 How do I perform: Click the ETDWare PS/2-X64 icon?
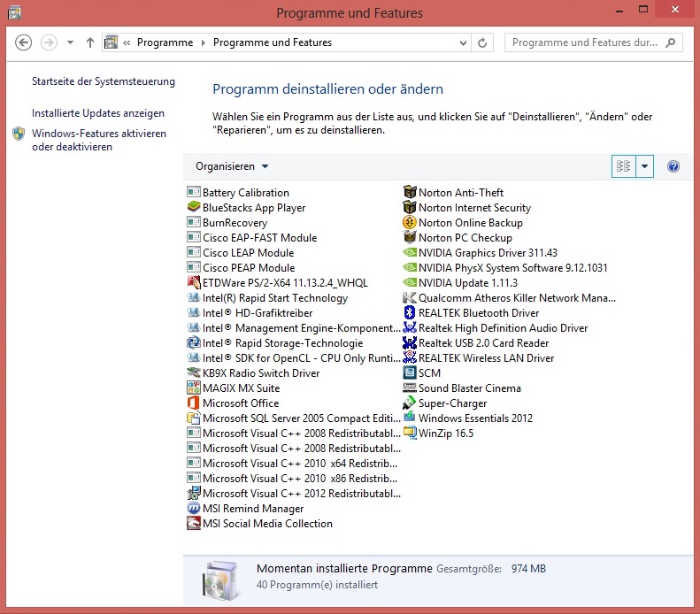193,282
